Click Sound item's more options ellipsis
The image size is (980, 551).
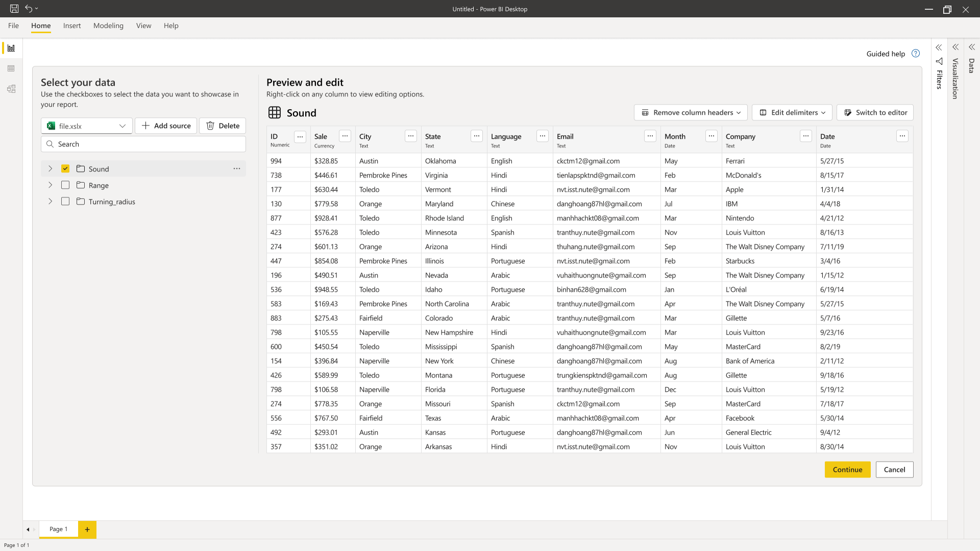click(237, 169)
